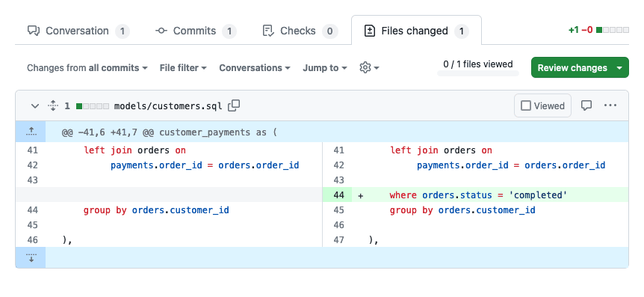Open diff settings gear menu
The width and height of the screenshot is (644, 297).
click(x=369, y=68)
